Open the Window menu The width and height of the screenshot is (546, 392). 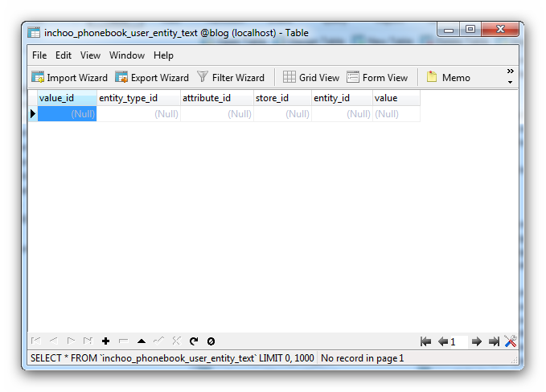(x=127, y=55)
